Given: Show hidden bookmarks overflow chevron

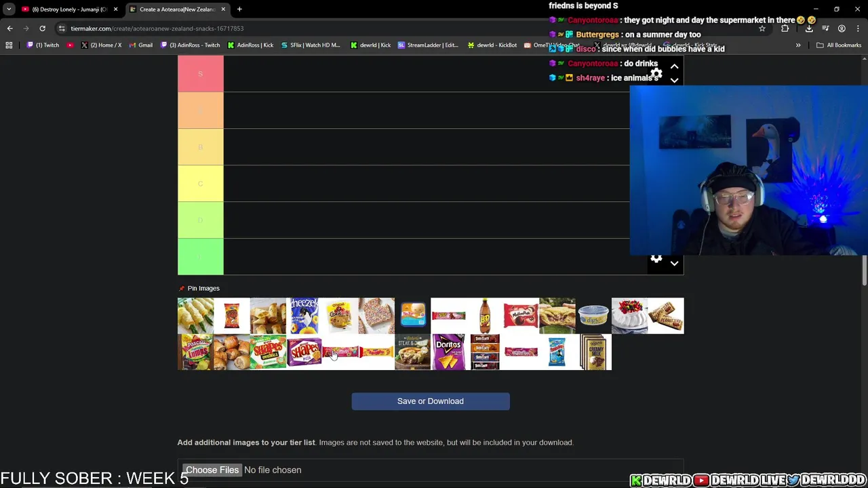Looking at the screenshot, I should tap(798, 45).
